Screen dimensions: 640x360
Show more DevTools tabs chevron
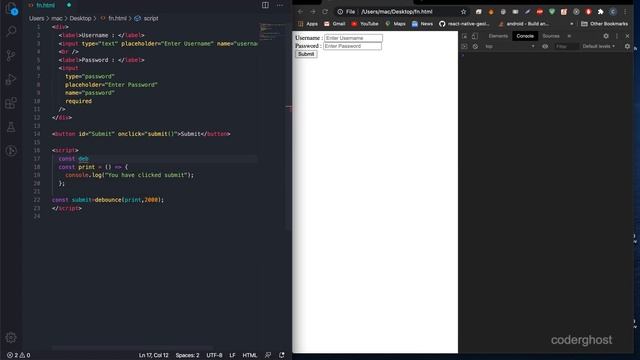[x=569, y=36]
